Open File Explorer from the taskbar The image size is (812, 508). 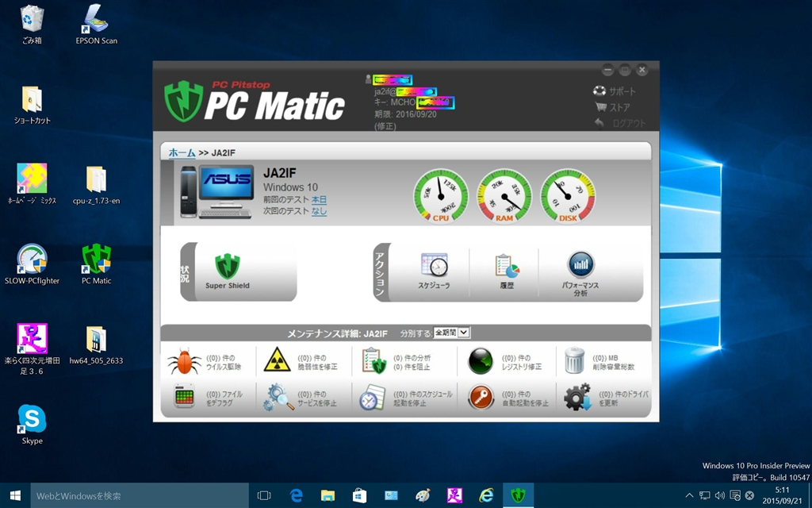327,495
